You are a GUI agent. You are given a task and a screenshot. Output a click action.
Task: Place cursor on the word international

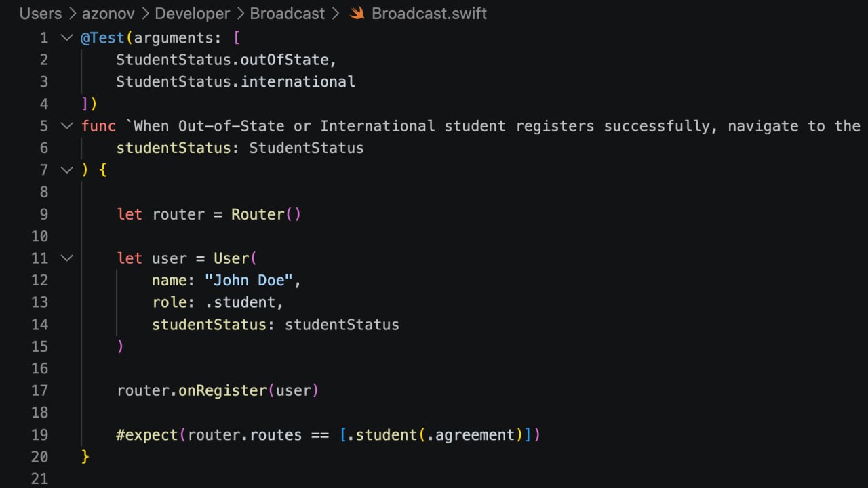[298, 82]
